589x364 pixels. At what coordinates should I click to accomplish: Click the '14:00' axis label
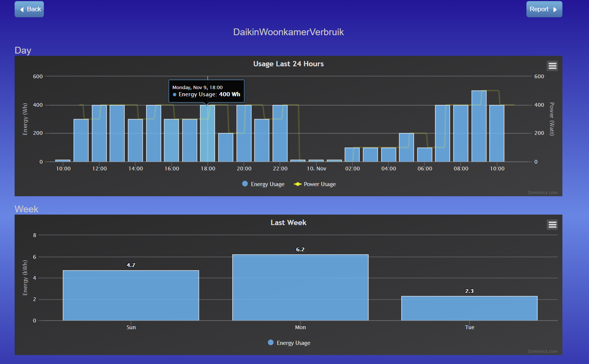click(136, 169)
